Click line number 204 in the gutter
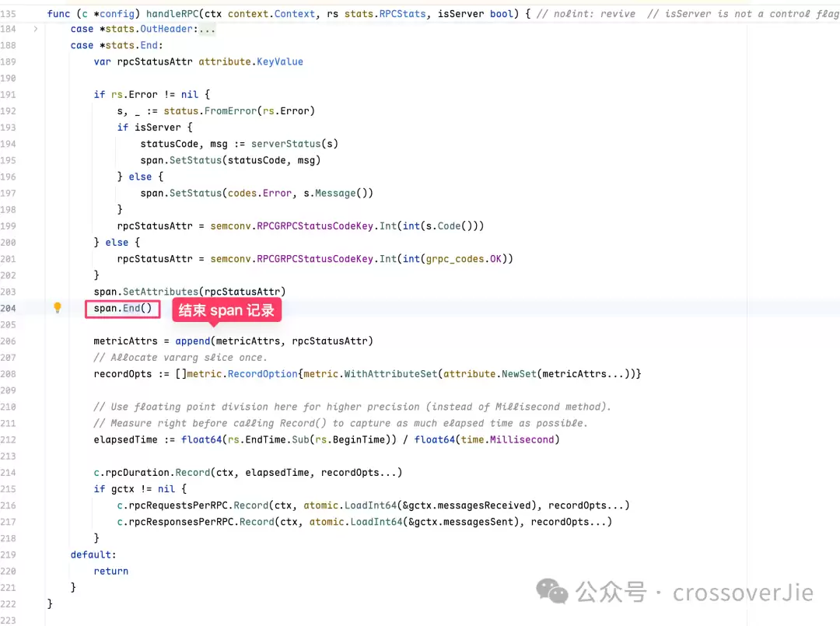This screenshot has width=840, height=626. [9, 309]
